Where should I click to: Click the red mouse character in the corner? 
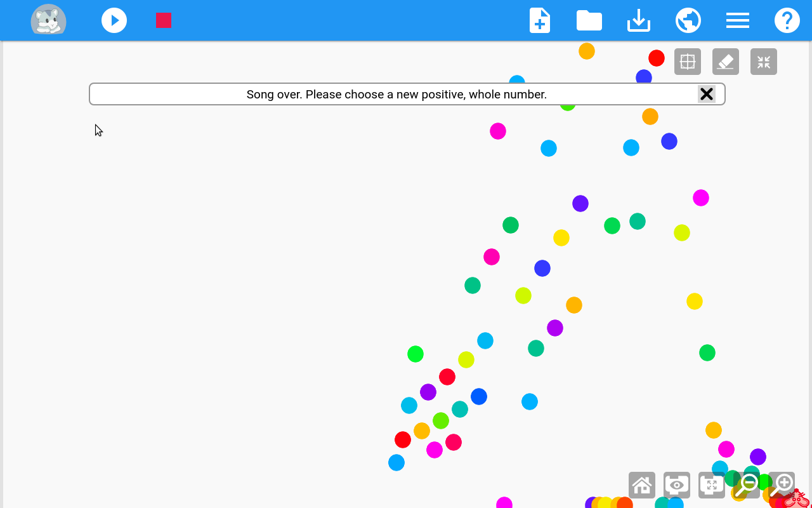797,498
